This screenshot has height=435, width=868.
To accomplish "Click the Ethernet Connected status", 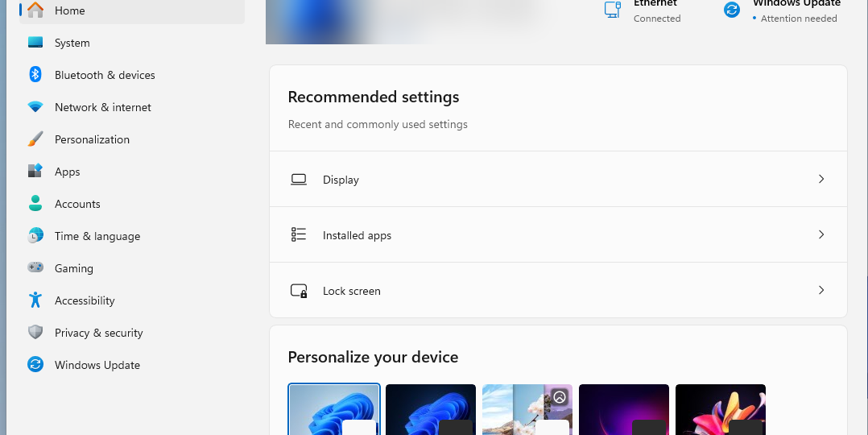I will click(x=643, y=11).
